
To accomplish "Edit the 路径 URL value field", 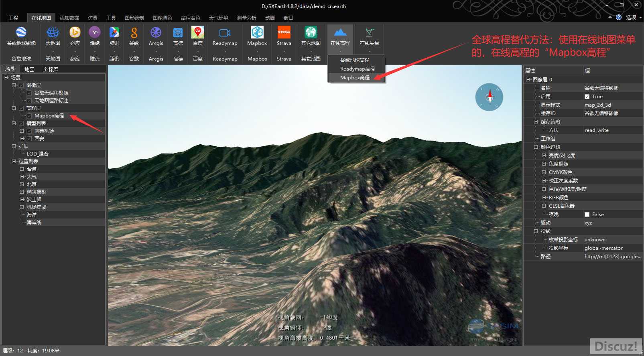I will pyautogui.click(x=613, y=257).
